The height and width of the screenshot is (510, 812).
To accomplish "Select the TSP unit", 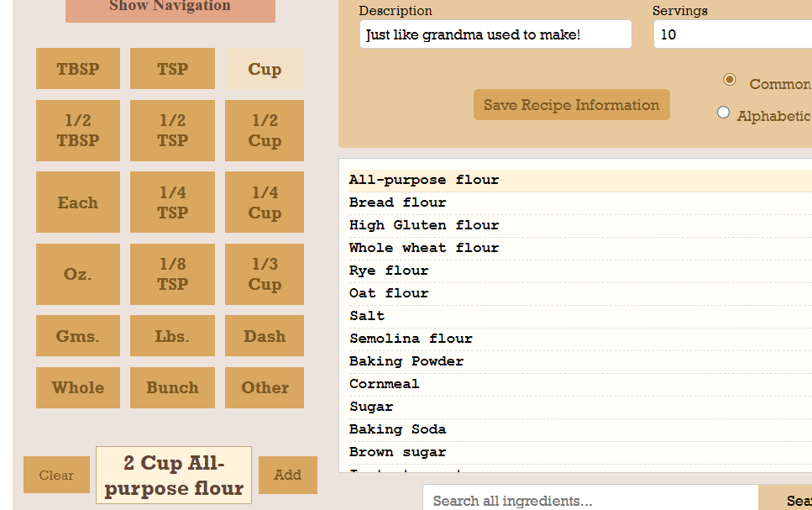I will (172, 68).
